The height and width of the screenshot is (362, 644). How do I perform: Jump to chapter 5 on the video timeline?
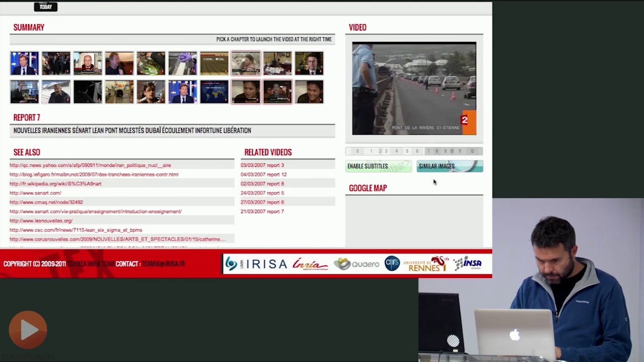(x=407, y=151)
